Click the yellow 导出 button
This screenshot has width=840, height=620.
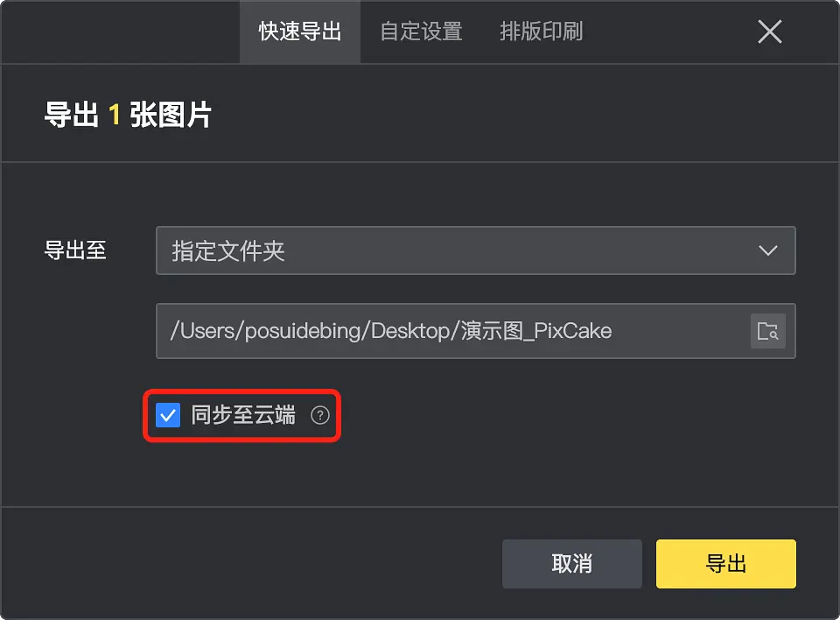[x=726, y=564]
